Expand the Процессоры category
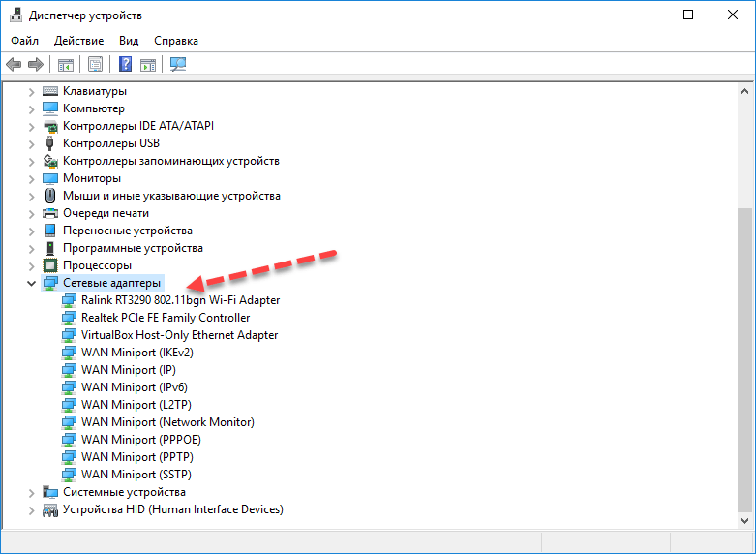This screenshot has width=756, height=554. [31, 266]
